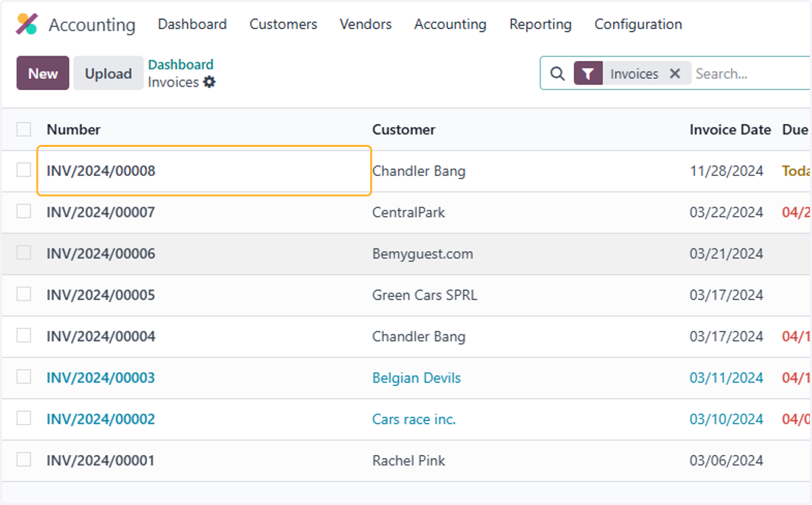Click invoice date 03/11/2024
The width and height of the screenshot is (812, 505).
[x=727, y=377]
